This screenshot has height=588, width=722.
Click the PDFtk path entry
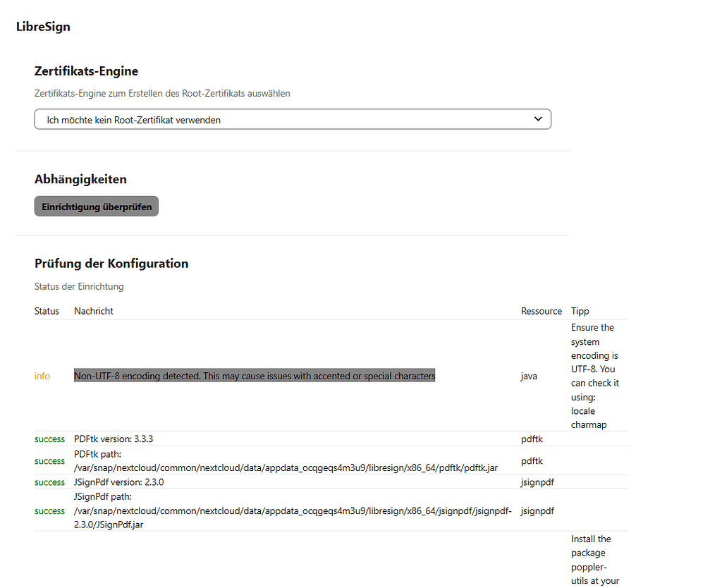pos(285,460)
